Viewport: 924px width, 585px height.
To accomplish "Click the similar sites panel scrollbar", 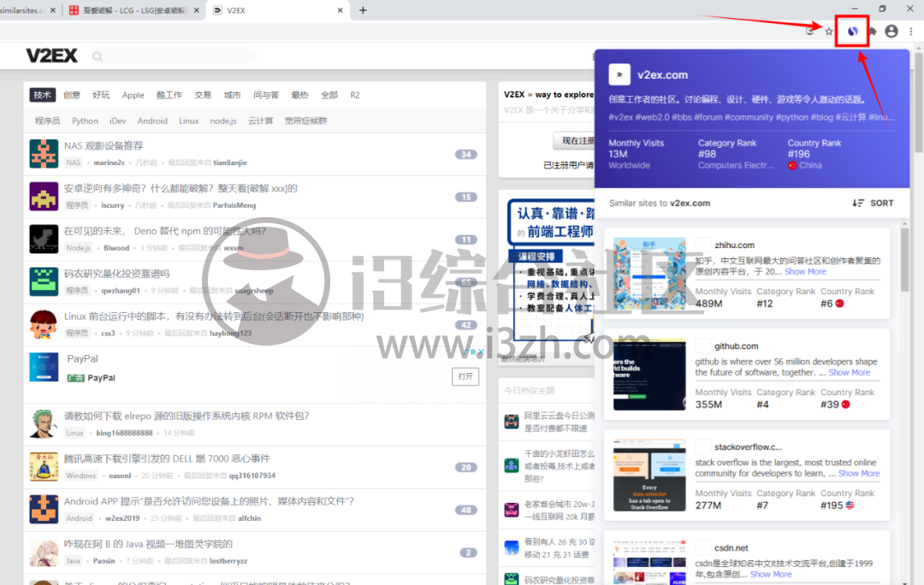I will pos(904,259).
